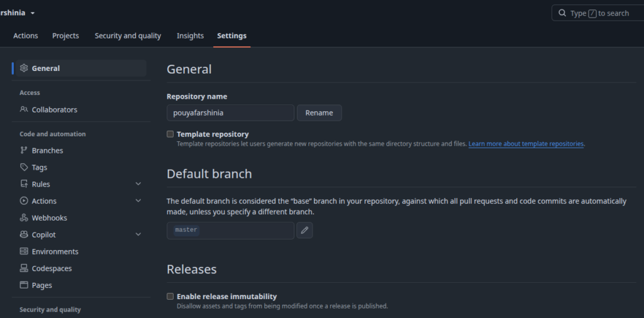Click the General gear icon in sidebar
Screen dimensions: 644x318
(x=24, y=68)
